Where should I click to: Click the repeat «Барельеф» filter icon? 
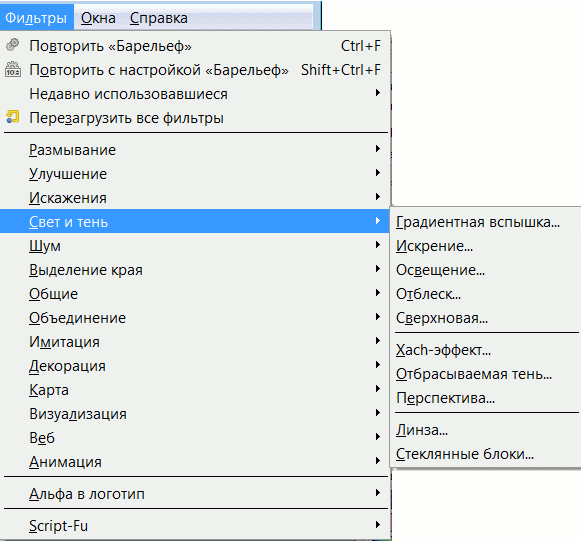pos(12,45)
